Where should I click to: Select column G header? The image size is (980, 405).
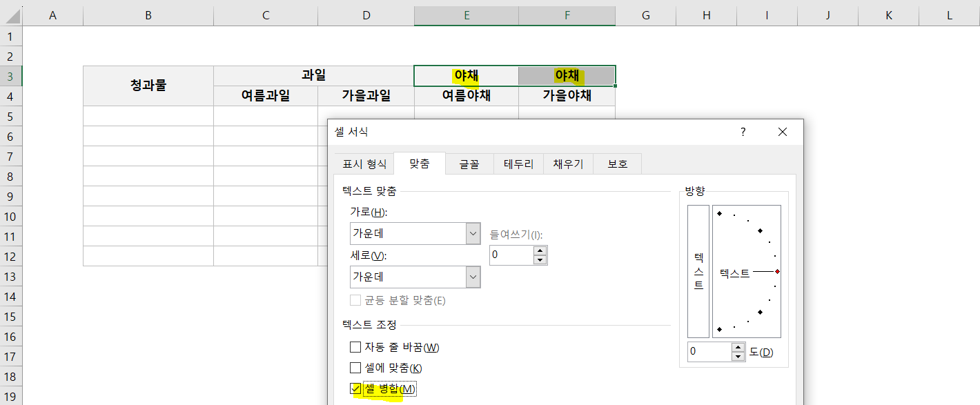645,15
